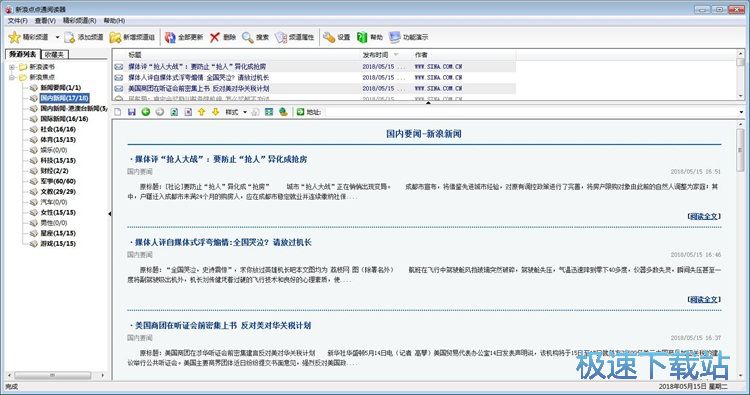Image resolution: width=750 pixels, height=395 pixels.
Task: Click 功能演示 monitor icon
Action: [395, 37]
